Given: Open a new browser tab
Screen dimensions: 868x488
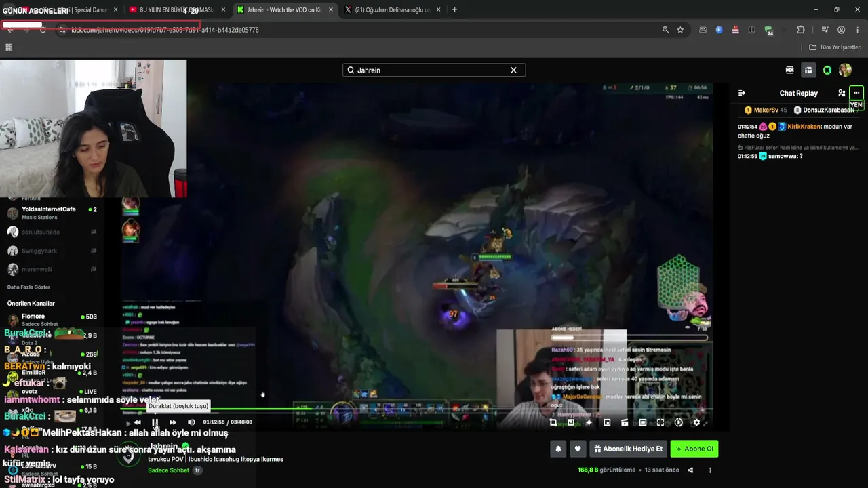Looking at the screenshot, I should (454, 10).
